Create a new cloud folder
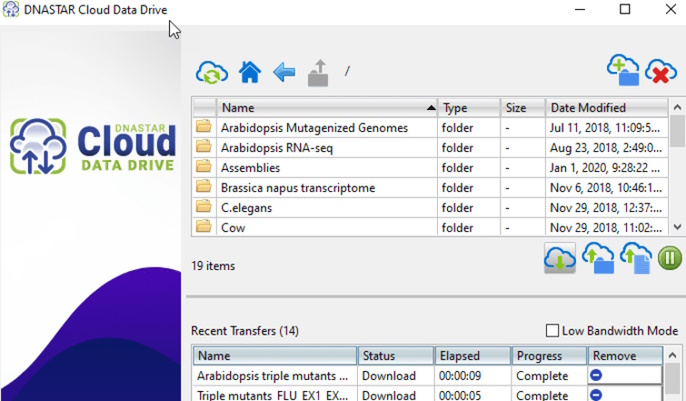 click(623, 70)
